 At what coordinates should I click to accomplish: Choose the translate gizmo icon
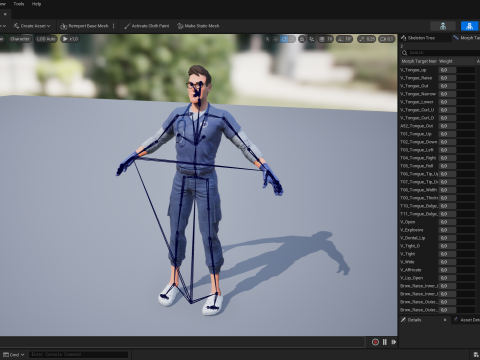[x=276, y=39]
